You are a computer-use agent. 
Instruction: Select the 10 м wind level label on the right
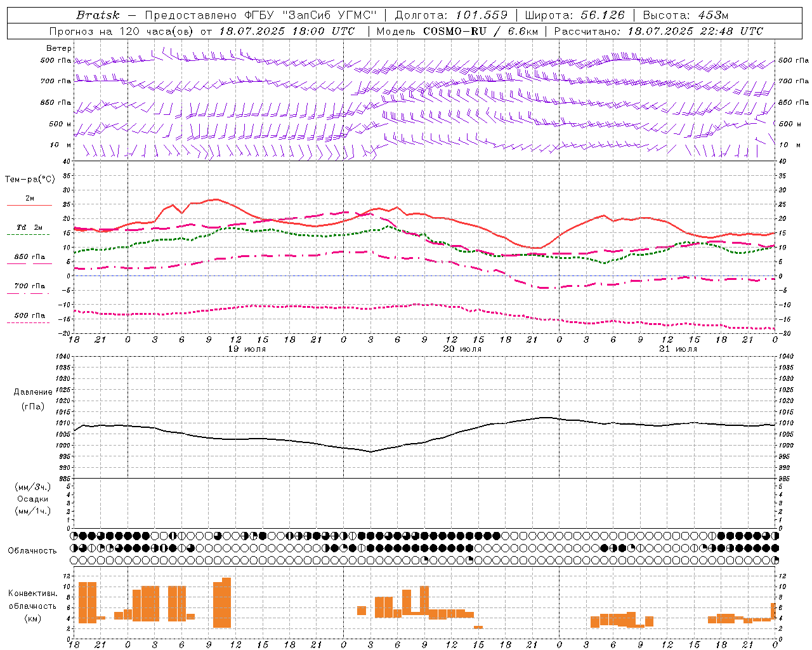tap(790, 145)
